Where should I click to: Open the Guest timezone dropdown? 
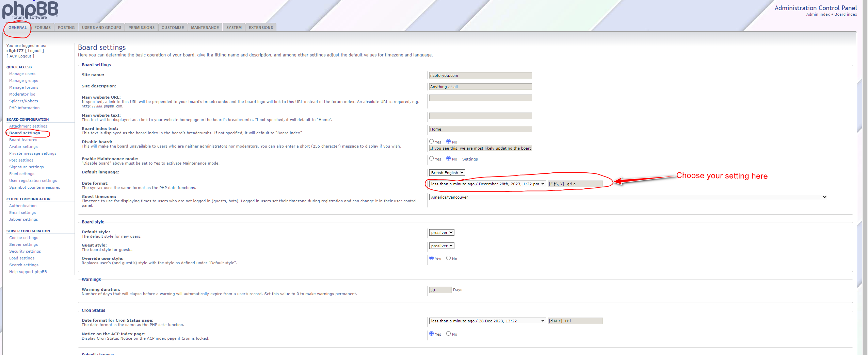[x=628, y=197]
